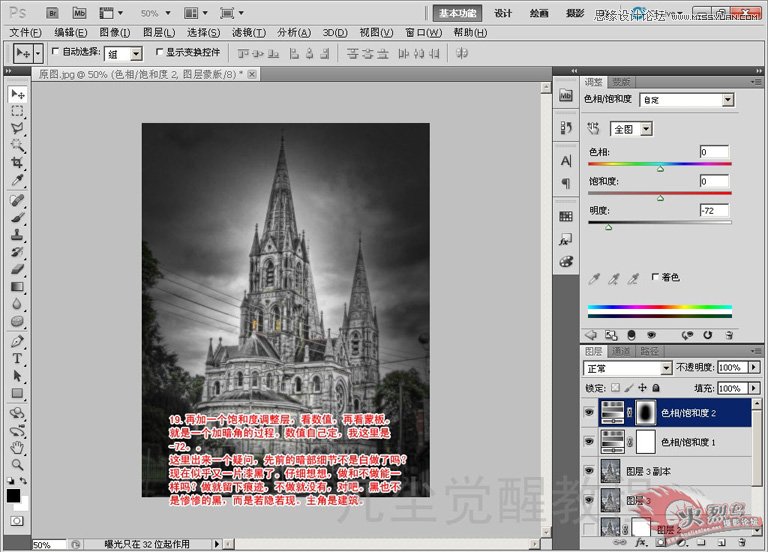Open the 自定 preset dropdown

tap(727, 100)
